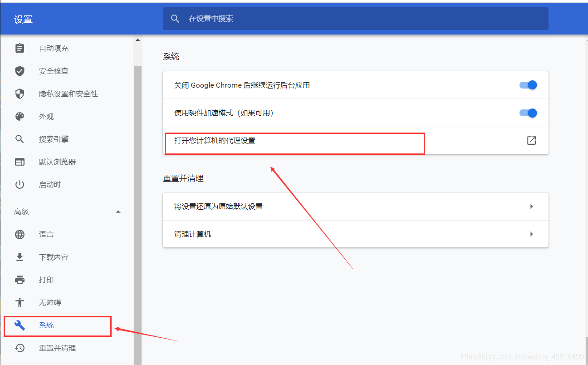Viewport: 588px width, 365px height.
Task: Click the 打印 printer icon
Action: point(20,280)
